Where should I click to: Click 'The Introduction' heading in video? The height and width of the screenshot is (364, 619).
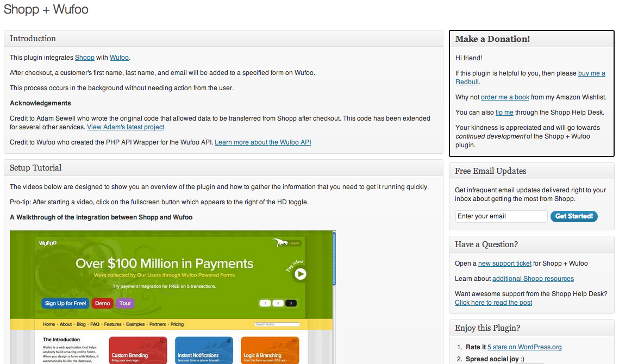point(61,340)
